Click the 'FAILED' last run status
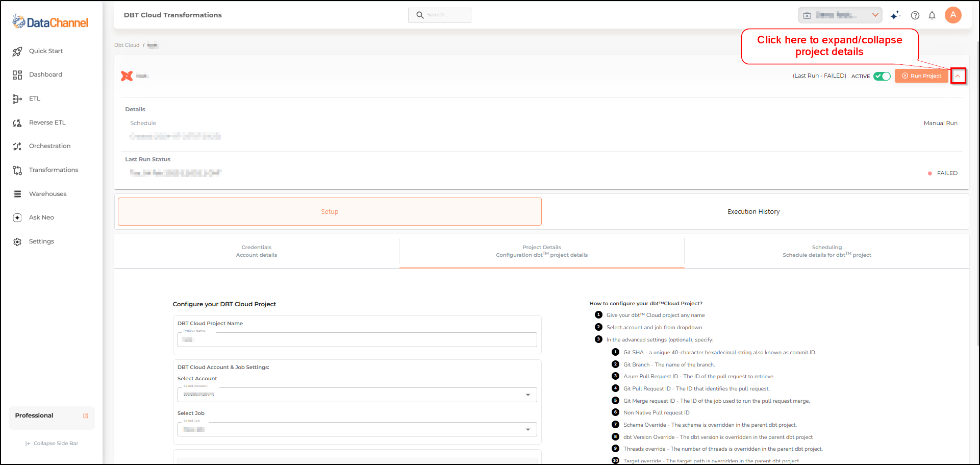Viewport: 980px width, 465px height. (947, 174)
